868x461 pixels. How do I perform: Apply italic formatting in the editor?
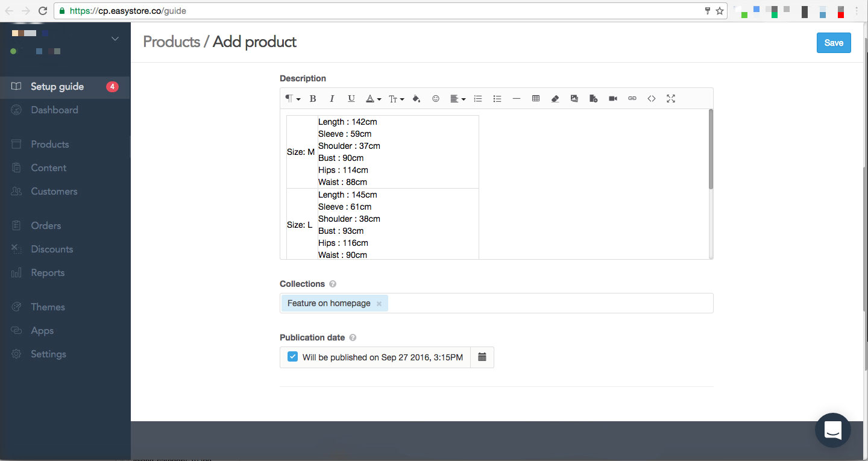[x=332, y=99]
